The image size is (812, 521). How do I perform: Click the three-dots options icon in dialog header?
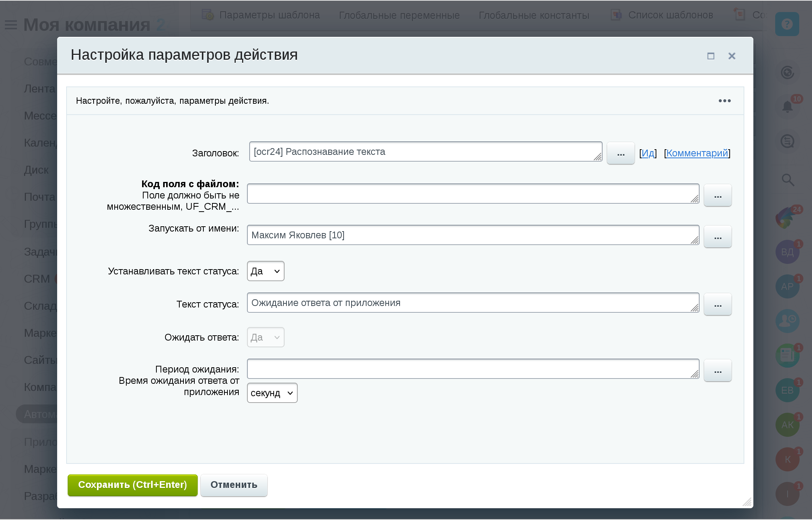(x=724, y=101)
